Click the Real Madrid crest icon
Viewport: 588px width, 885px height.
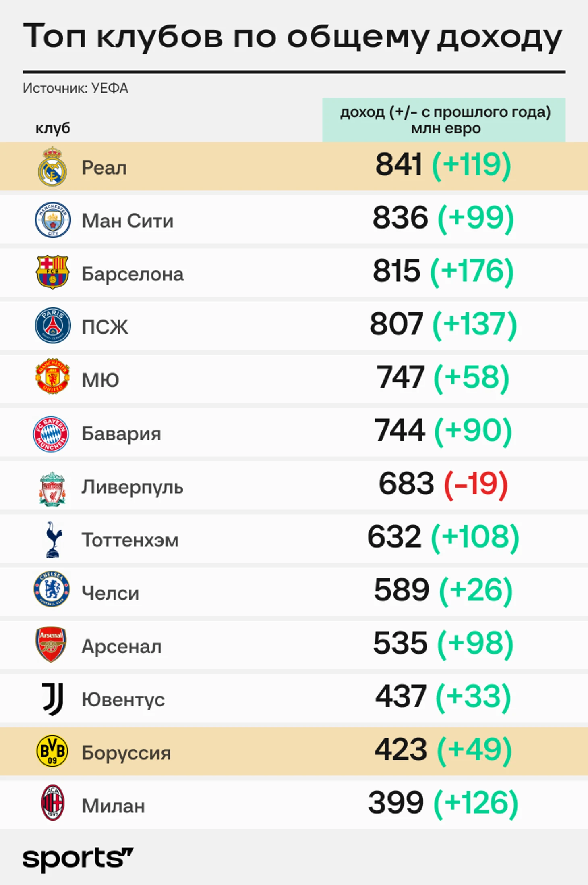pos(52,166)
